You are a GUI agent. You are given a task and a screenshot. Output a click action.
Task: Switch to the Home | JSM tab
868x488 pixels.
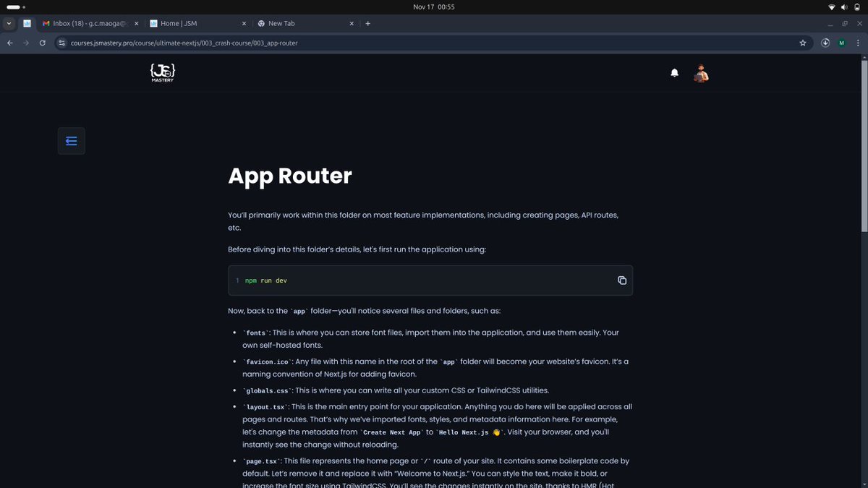(x=196, y=23)
